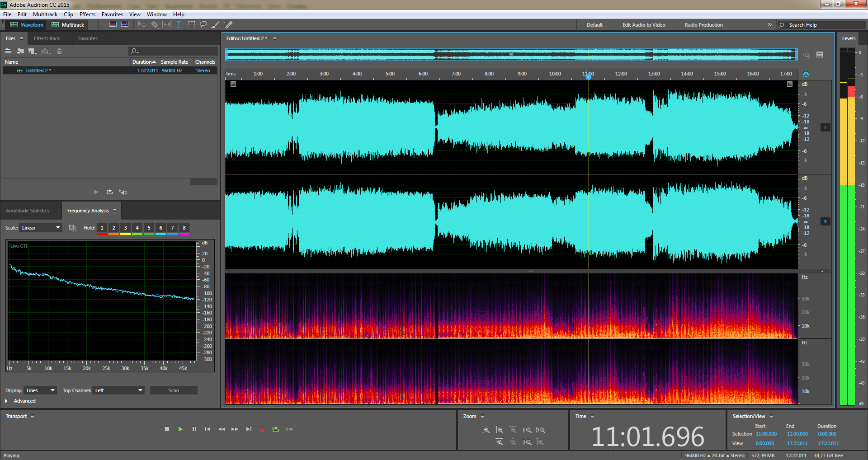The image size is (868, 460).
Task: Select Radio Production workspace
Action: [703, 25]
